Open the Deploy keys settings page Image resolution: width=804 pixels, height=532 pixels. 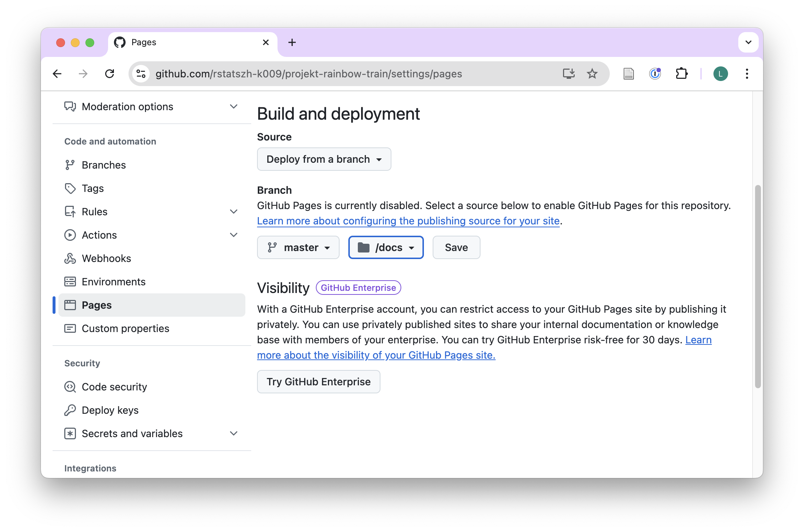click(152, 410)
